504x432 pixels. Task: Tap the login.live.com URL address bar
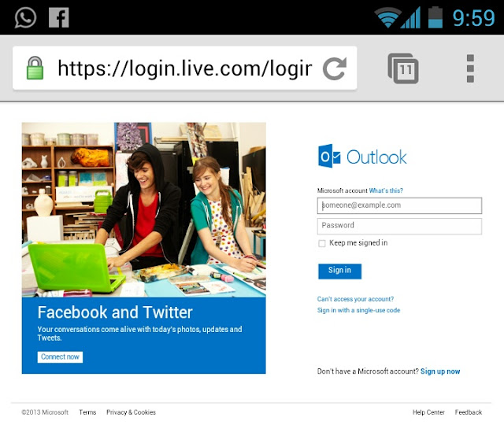(185, 68)
